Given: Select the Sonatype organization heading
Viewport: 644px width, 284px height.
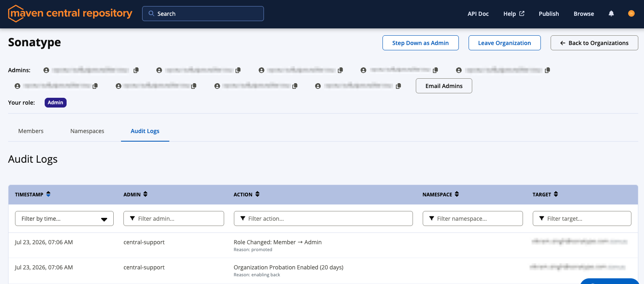Looking at the screenshot, I should (35, 42).
